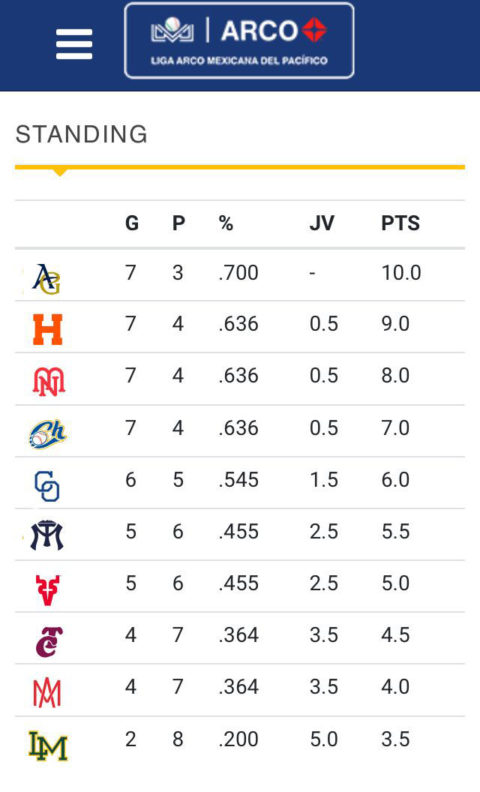Select the orange H Naranjeros logo
This screenshot has height=792, width=480.
tap(47, 329)
